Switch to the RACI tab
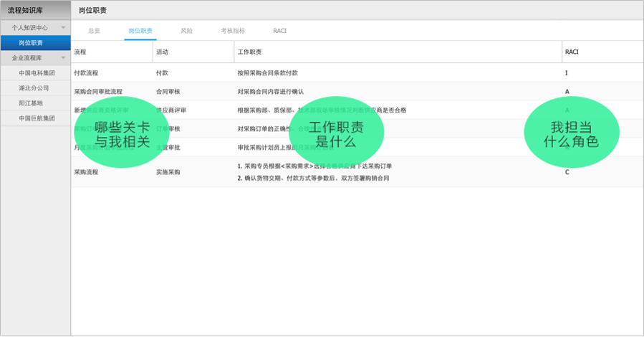The height and width of the screenshot is (337, 644). click(280, 31)
